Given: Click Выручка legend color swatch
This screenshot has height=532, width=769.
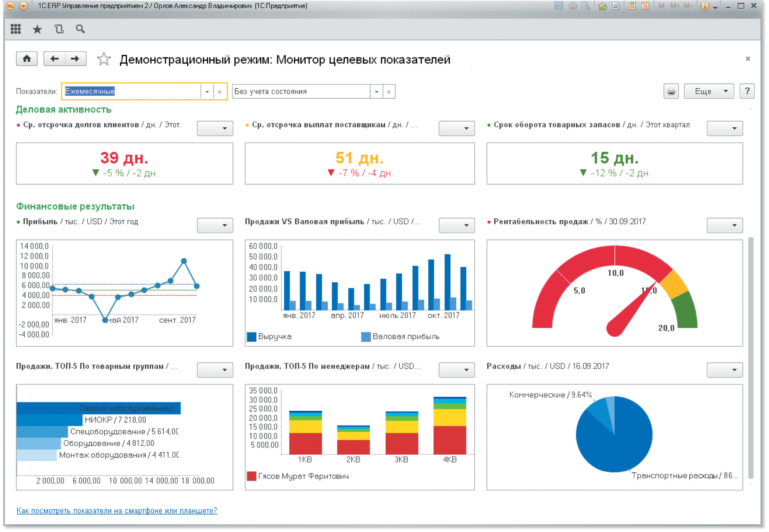Looking at the screenshot, I should (251, 337).
